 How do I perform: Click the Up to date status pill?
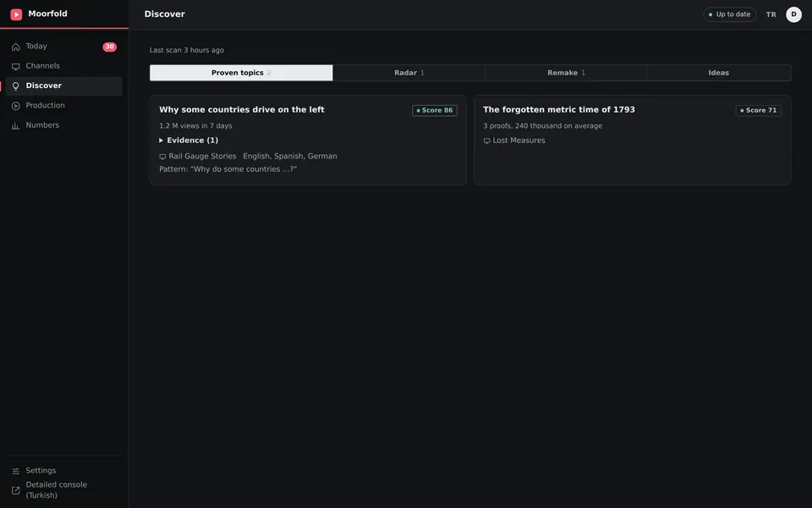(x=729, y=14)
